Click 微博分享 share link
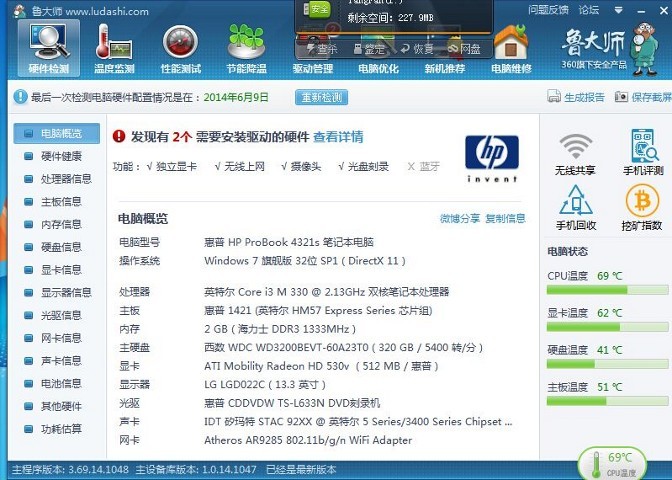Screen dimensions: 672x480 [460, 219]
